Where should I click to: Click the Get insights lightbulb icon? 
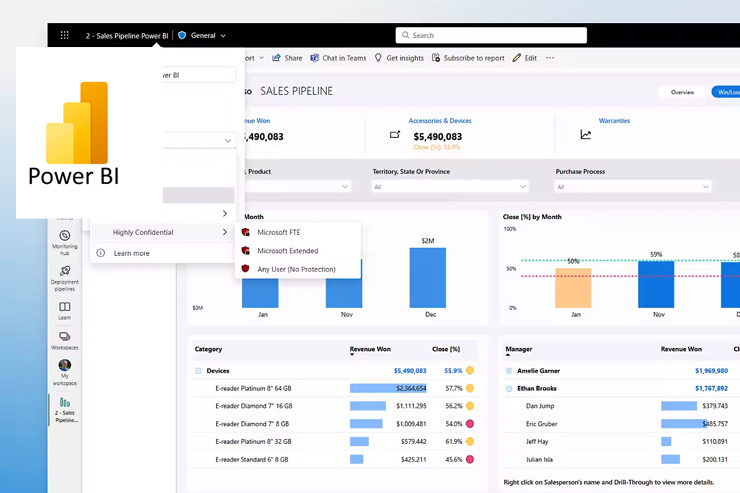pos(379,58)
